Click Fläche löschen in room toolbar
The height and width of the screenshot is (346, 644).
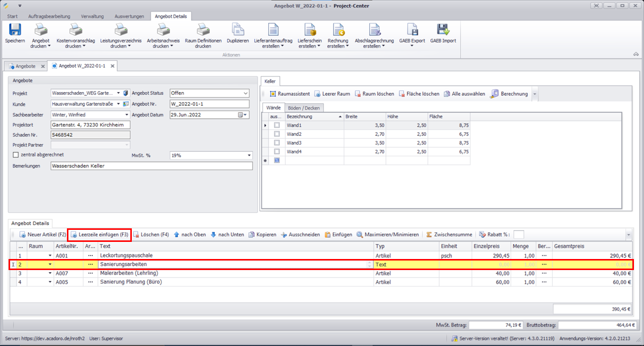[419, 94]
